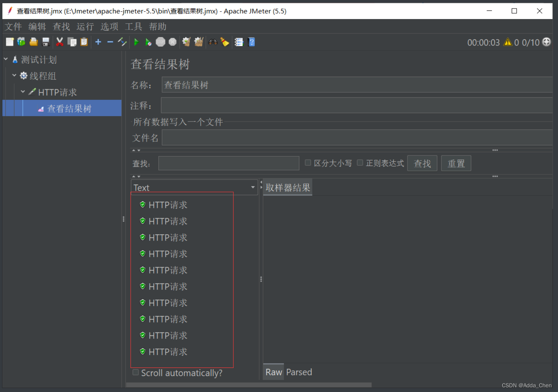Click the Toggle enable/disable icon

pyautogui.click(x=122, y=42)
